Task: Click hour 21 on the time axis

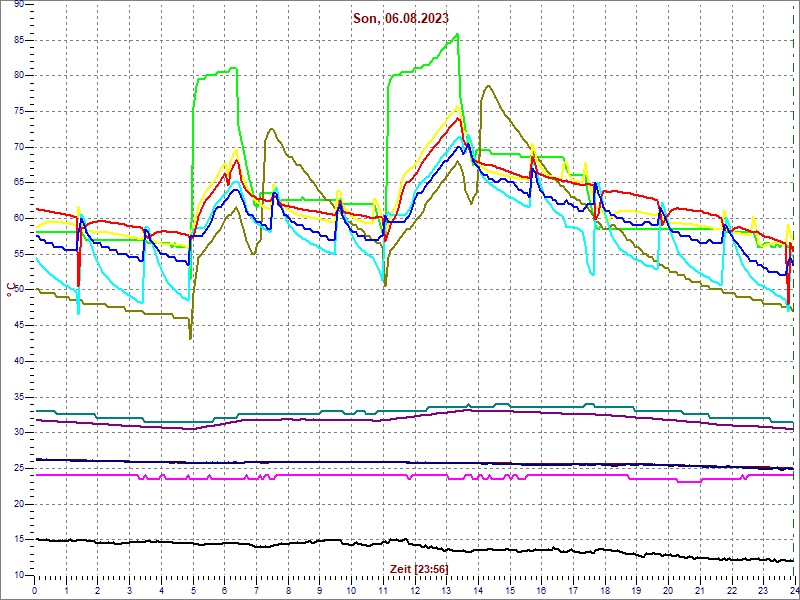Action: point(699,590)
